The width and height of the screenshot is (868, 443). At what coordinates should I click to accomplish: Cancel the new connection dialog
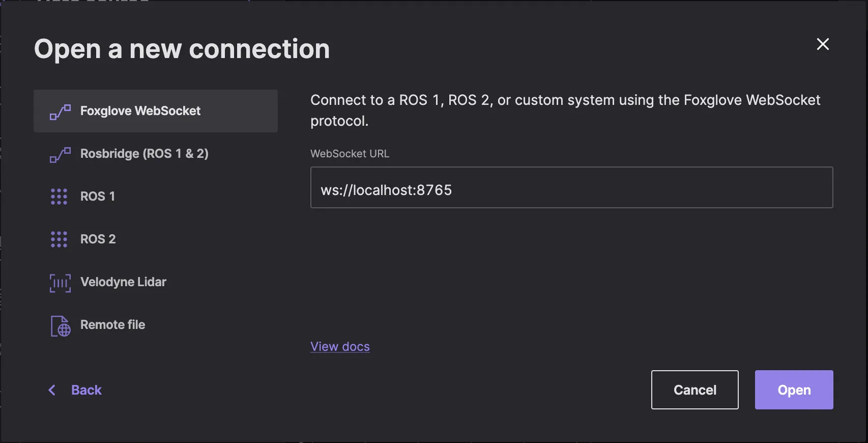click(x=695, y=390)
